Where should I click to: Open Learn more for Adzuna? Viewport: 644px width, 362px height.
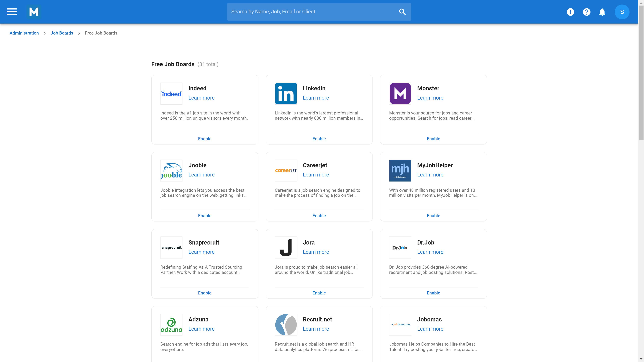tap(201, 329)
